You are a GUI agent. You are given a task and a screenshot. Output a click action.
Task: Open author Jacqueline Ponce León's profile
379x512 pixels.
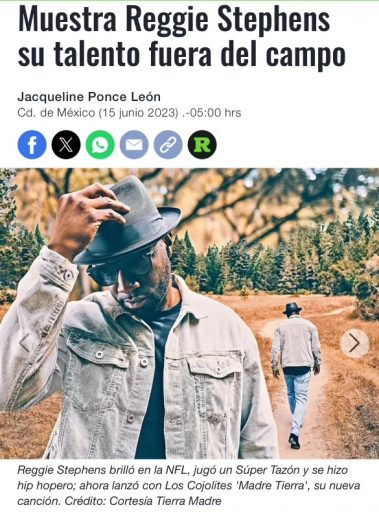click(89, 97)
